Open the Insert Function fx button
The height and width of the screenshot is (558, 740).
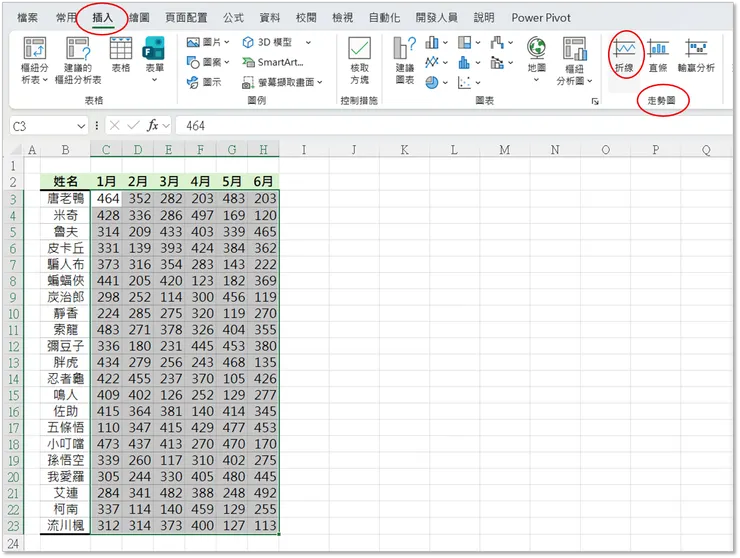tap(153, 126)
